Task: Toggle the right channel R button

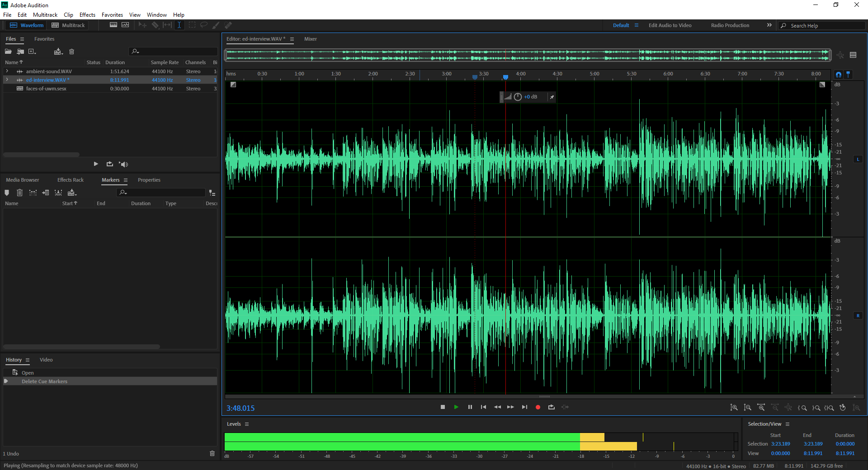Action: tap(858, 315)
